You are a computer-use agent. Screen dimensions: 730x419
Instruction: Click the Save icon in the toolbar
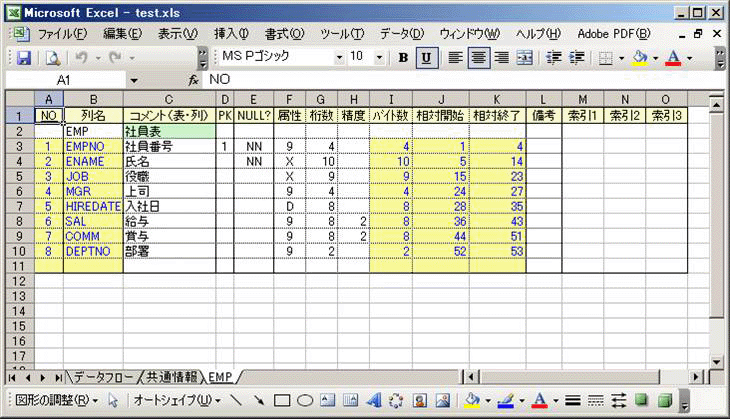click(x=23, y=58)
